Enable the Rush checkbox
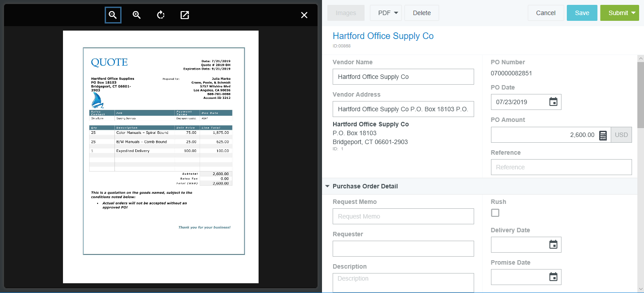The height and width of the screenshot is (293, 644). click(495, 213)
